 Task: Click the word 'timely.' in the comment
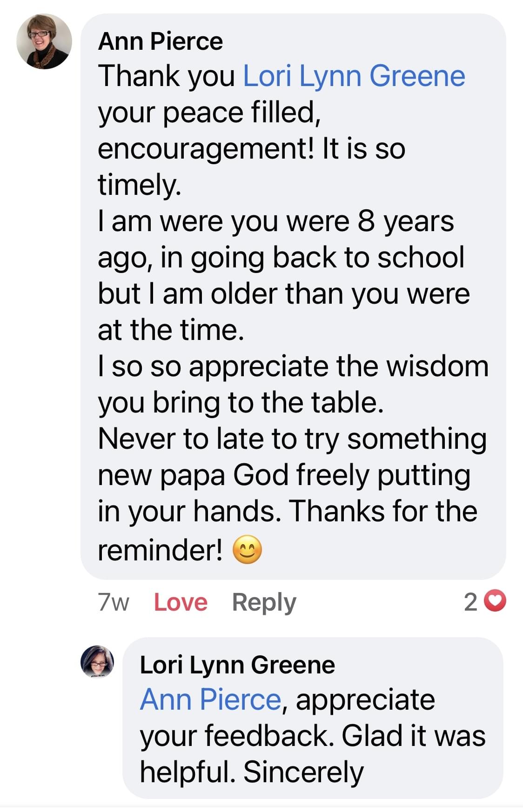139,185
